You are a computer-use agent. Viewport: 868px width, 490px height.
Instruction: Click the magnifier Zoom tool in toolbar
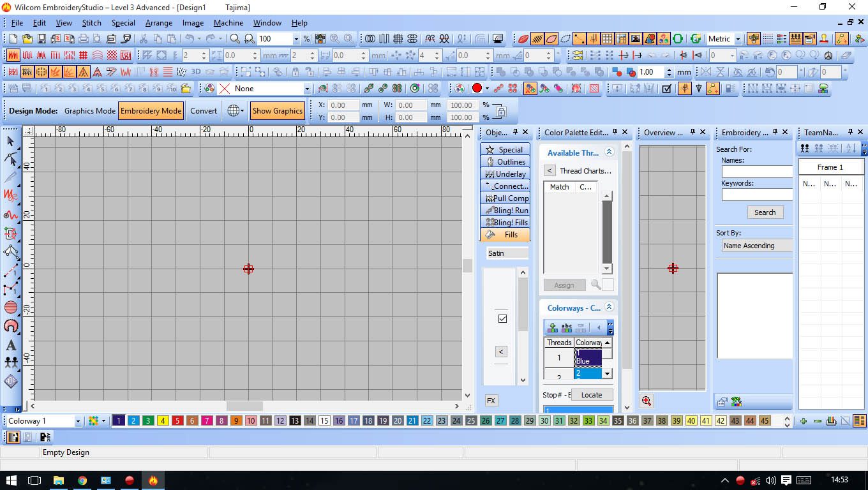[x=235, y=39]
